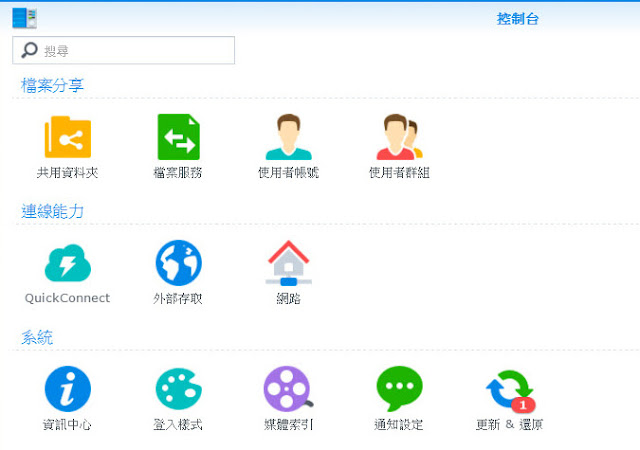Click the red 1 update badge
The image size is (640, 450).
point(523,405)
